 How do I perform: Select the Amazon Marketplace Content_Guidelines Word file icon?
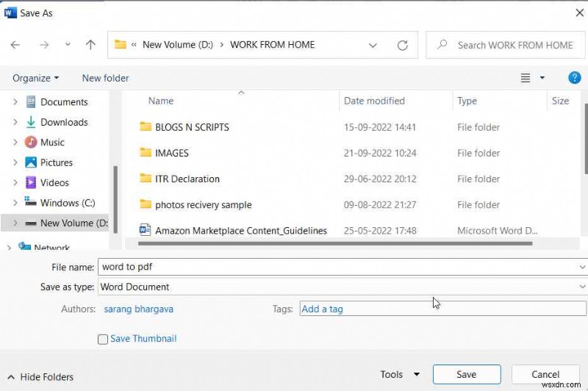pos(145,229)
